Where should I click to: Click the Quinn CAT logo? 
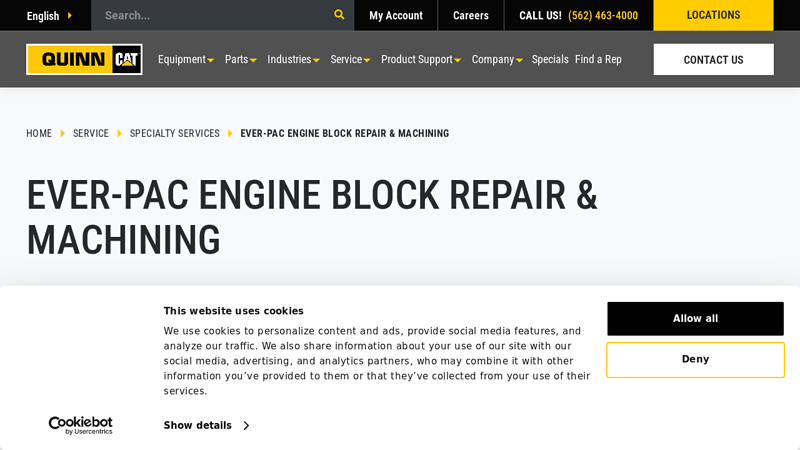(84, 59)
